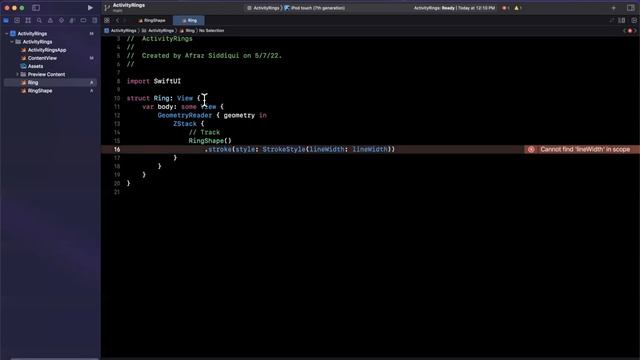Pick the iPod touch run destination
The image size is (640, 360).
pyautogui.click(x=315, y=8)
